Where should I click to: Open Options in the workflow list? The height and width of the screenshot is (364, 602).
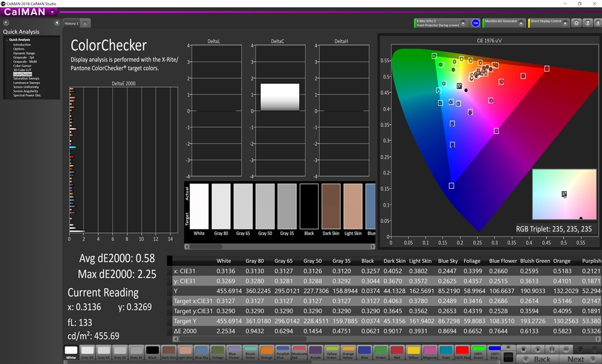click(19, 49)
